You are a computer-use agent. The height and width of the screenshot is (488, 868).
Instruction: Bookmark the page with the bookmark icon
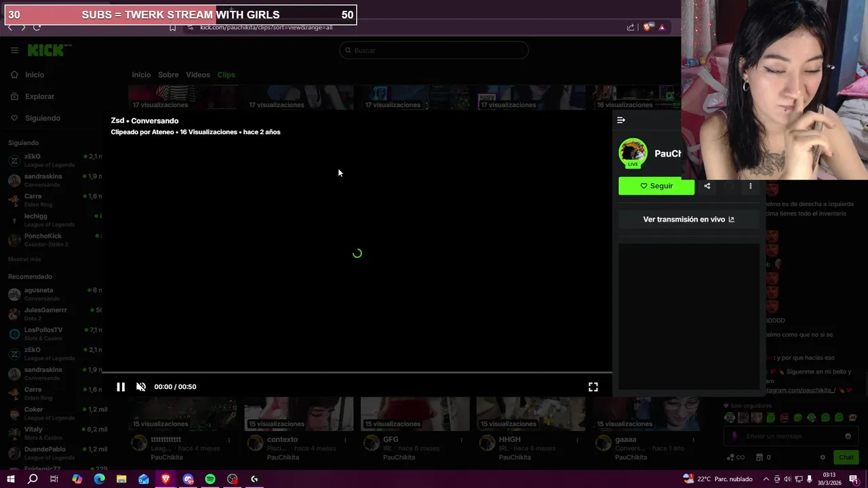click(x=172, y=27)
